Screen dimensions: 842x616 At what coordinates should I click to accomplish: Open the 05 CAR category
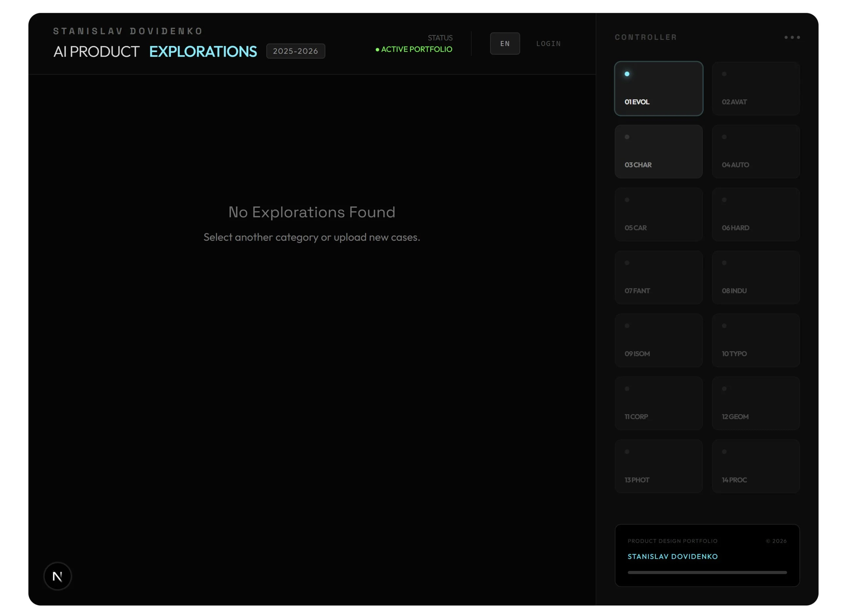[658, 214]
